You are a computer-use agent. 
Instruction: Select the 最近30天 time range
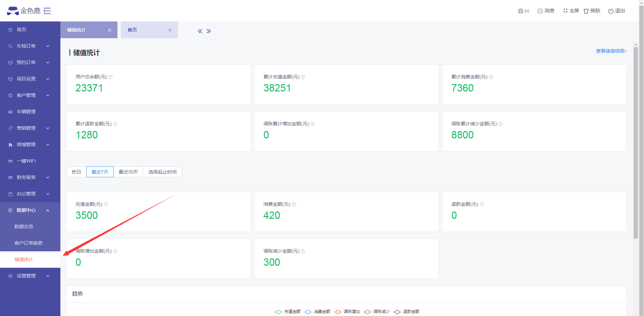[128, 172]
